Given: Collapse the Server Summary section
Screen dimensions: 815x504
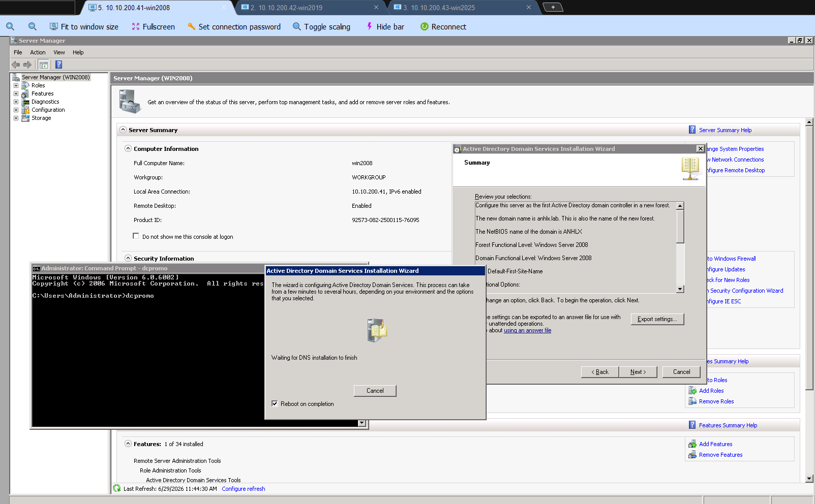Looking at the screenshot, I should (x=123, y=130).
